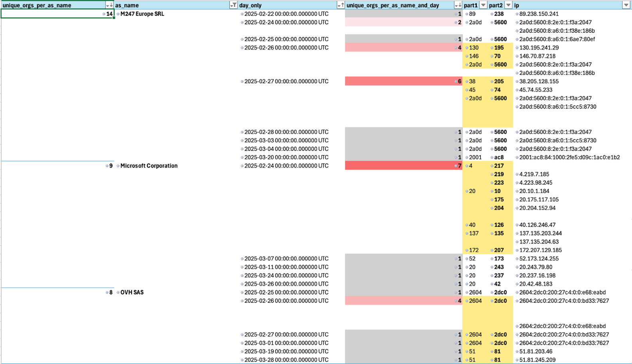632x364 pixels.
Task: Select IP cell 20.42.48.183
Action: 572,284
